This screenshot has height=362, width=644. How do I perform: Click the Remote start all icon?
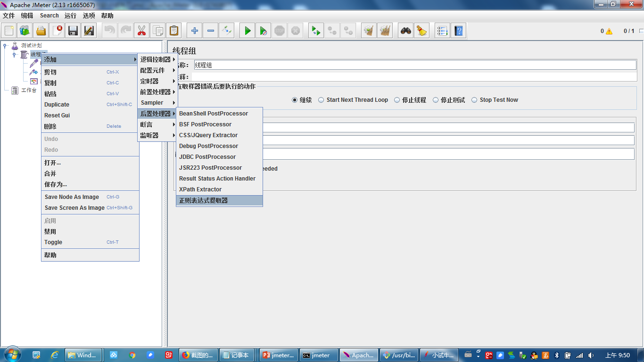coord(316,31)
